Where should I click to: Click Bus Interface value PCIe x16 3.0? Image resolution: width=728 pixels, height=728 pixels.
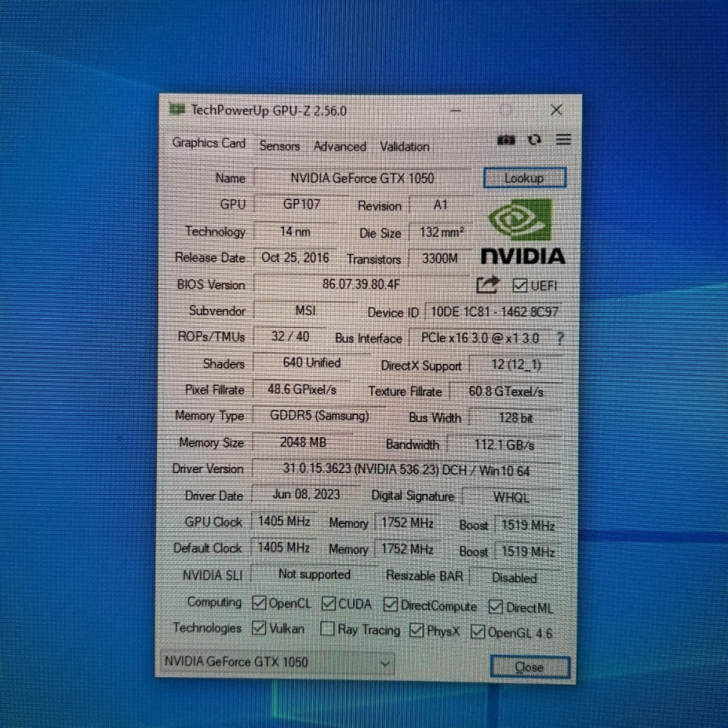pyautogui.click(x=480, y=339)
